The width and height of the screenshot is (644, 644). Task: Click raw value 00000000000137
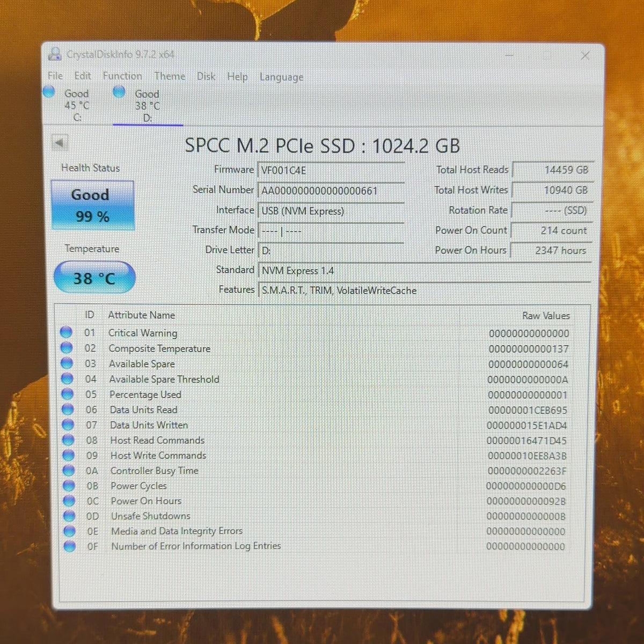pyautogui.click(x=529, y=349)
